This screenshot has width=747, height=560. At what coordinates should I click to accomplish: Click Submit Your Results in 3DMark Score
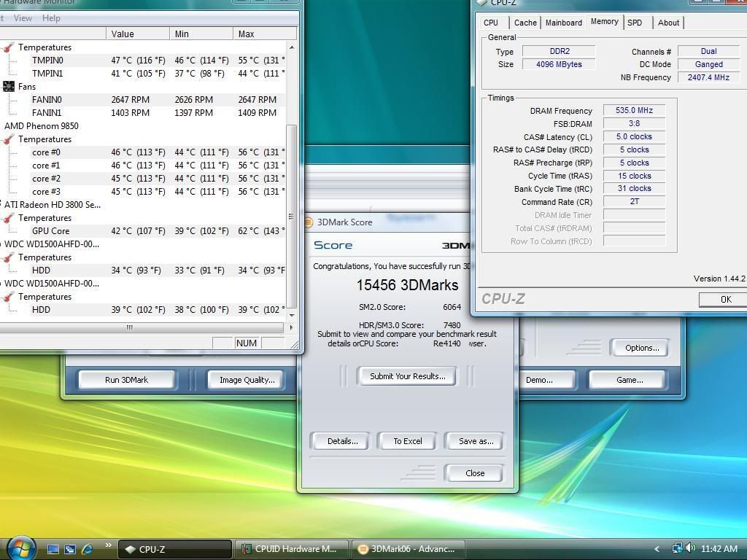pos(407,376)
